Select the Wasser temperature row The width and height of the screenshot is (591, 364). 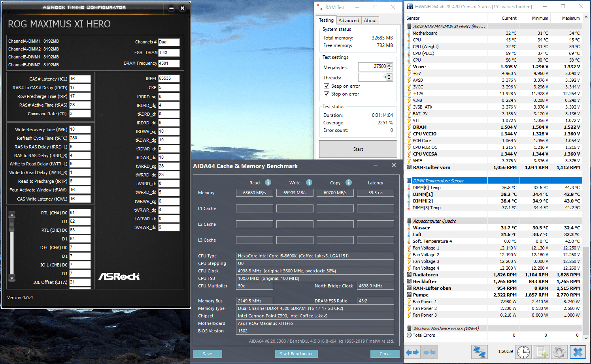pyautogui.click(x=494, y=228)
